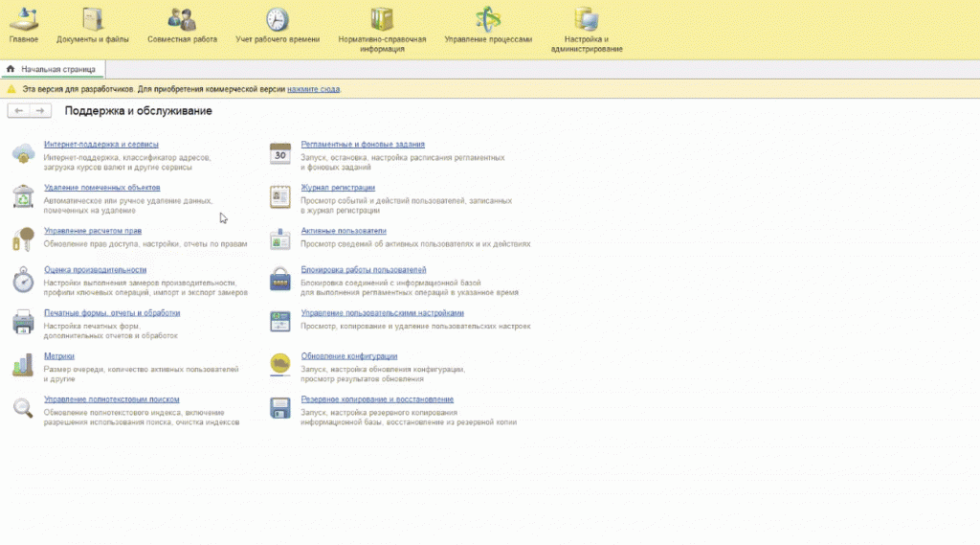Screen dimensions: 980x545
Task: Select the Главное menu label
Action: coord(24,39)
